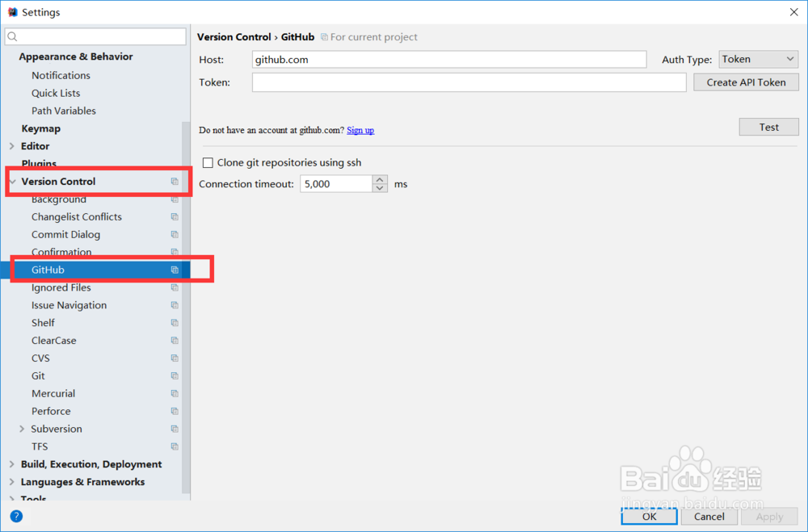
Task: Increase connection timeout with up arrow
Action: tap(380, 180)
